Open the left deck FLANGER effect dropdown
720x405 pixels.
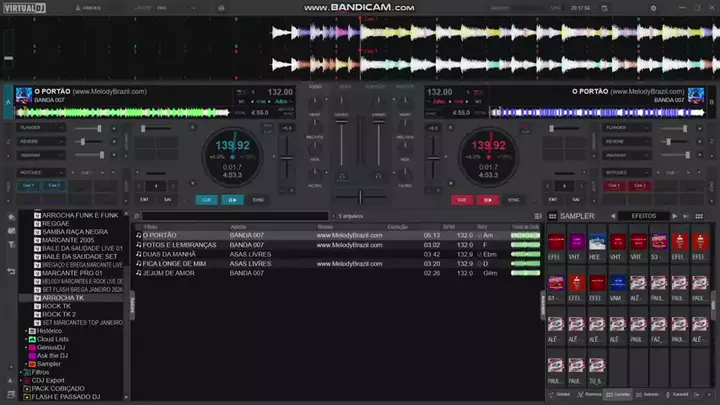tap(40, 128)
